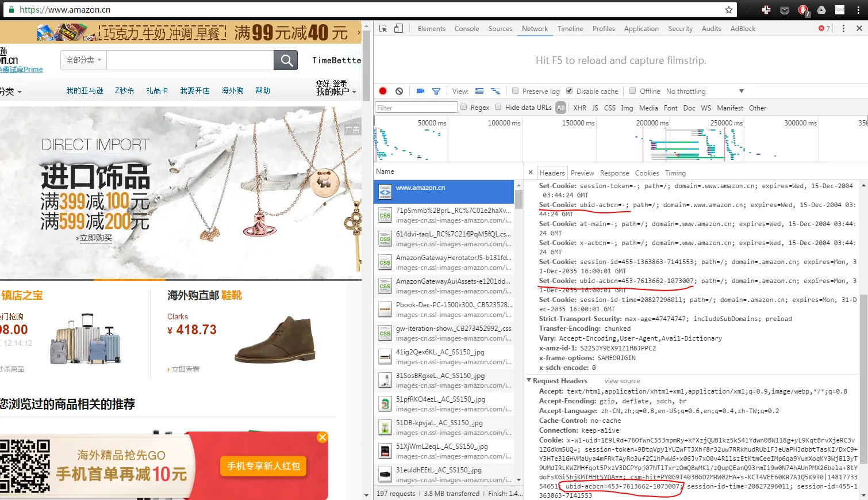This screenshot has height=500, width=868.
Task: Enable the Preserve log checkbox
Action: [516, 91]
